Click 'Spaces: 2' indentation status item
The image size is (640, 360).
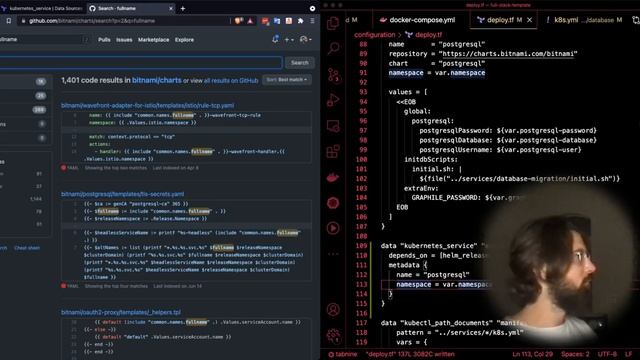pos(575,354)
